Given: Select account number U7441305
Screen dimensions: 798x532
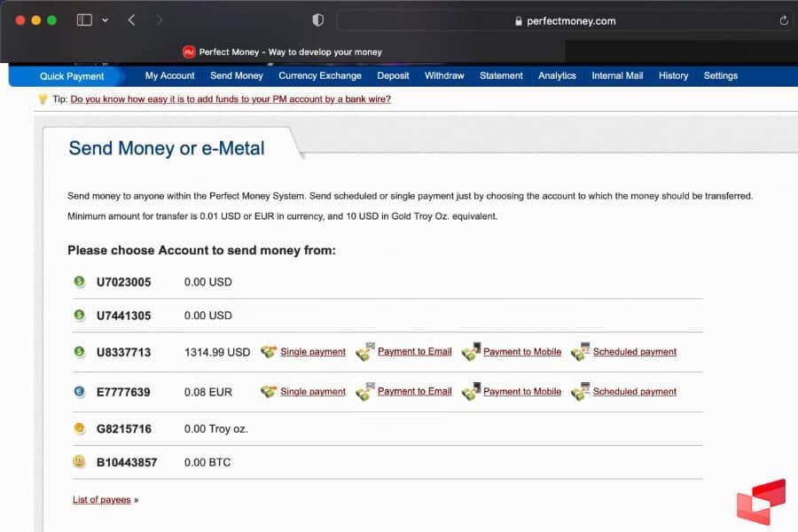Looking at the screenshot, I should (x=123, y=316).
